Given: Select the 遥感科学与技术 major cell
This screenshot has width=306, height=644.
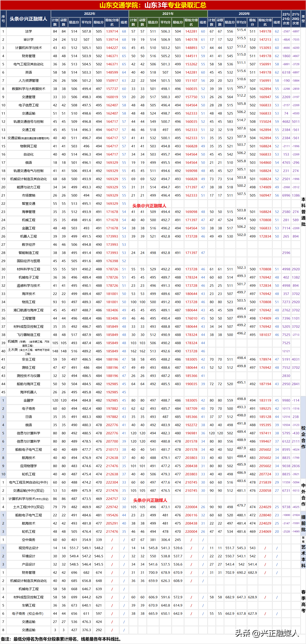Looking at the screenshot, I should point(29,286).
